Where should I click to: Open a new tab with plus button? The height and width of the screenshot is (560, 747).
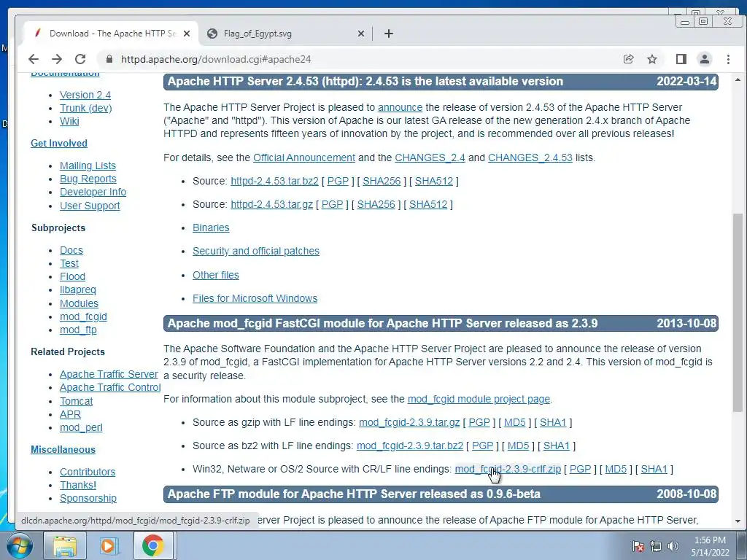pyautogui.click(x=389, y=34)
